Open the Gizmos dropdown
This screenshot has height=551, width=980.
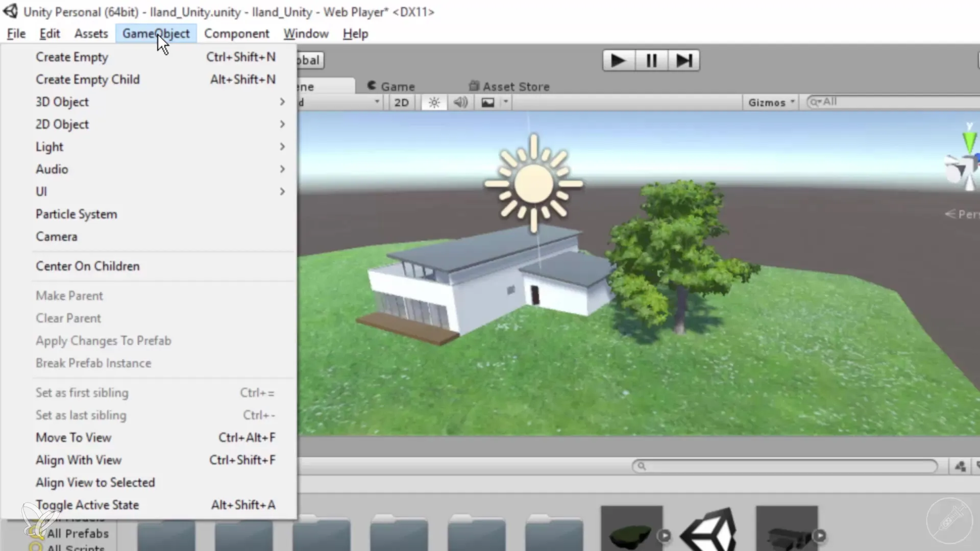(x=771, y=103)
